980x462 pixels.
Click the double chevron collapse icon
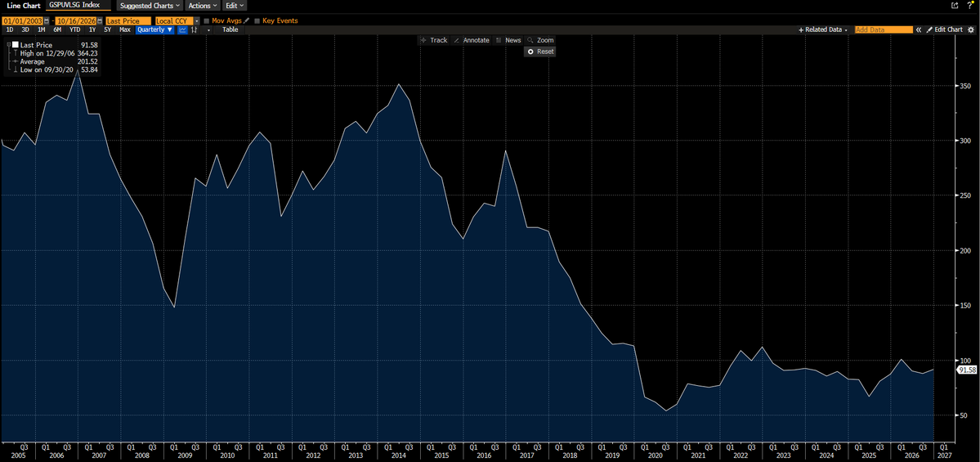tap(919, 29)
